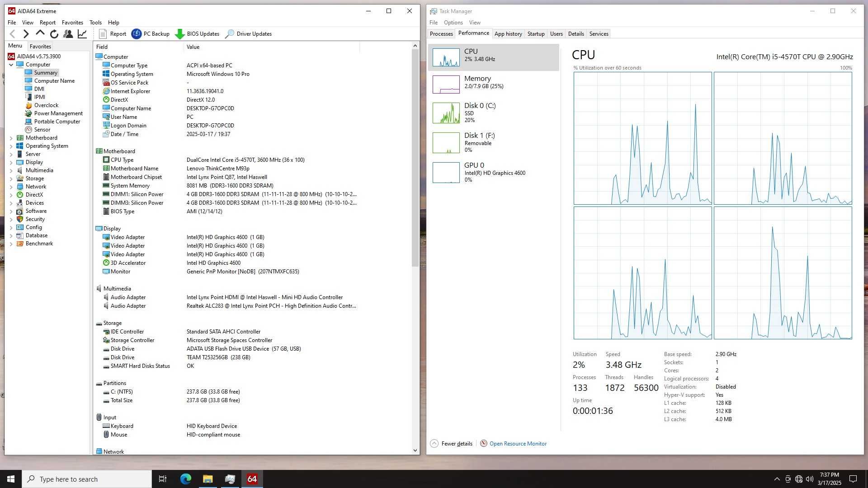Select Disk 1 (F:) performance item
868x488 pixels.
(493, 143)
